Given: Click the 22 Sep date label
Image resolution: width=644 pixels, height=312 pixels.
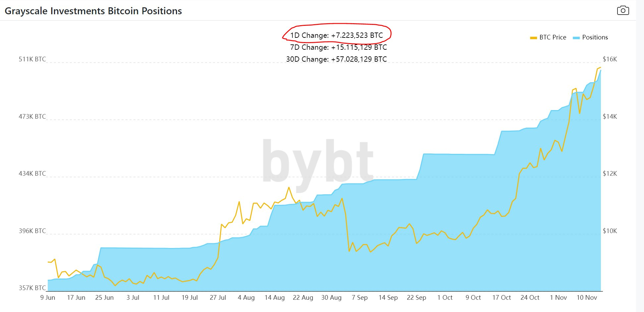Looking at the screenshot, I should tap(416, 297).
